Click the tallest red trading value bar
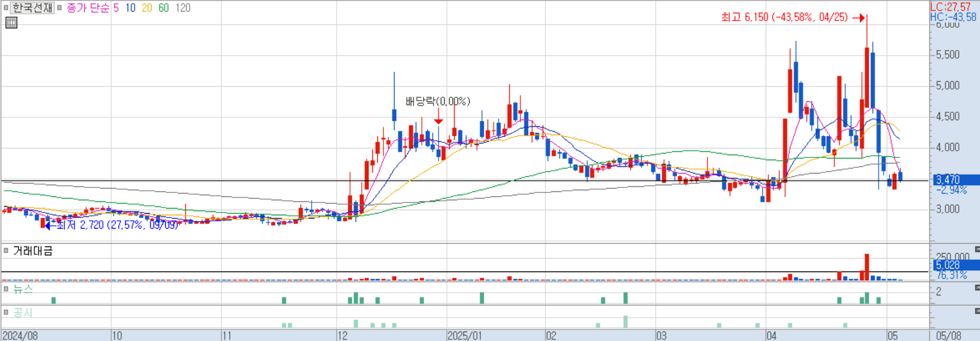This screenshot has height=341, width=980. tap(867, 267)
